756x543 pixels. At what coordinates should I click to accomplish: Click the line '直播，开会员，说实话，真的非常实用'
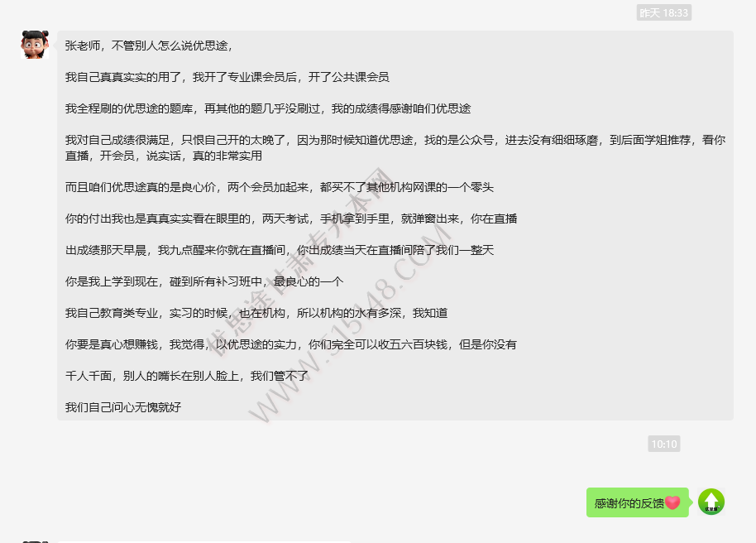(x=164, y=156)
